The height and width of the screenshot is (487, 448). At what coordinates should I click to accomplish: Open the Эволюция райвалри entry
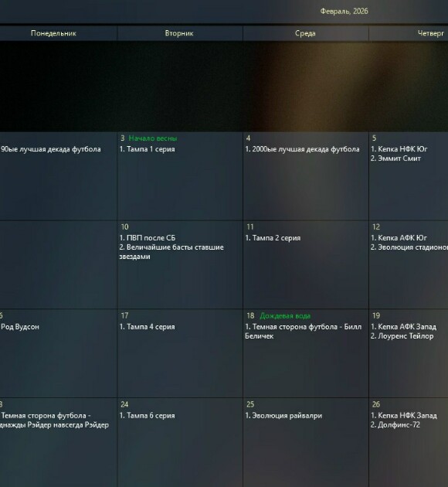click(x=283, y=416)
